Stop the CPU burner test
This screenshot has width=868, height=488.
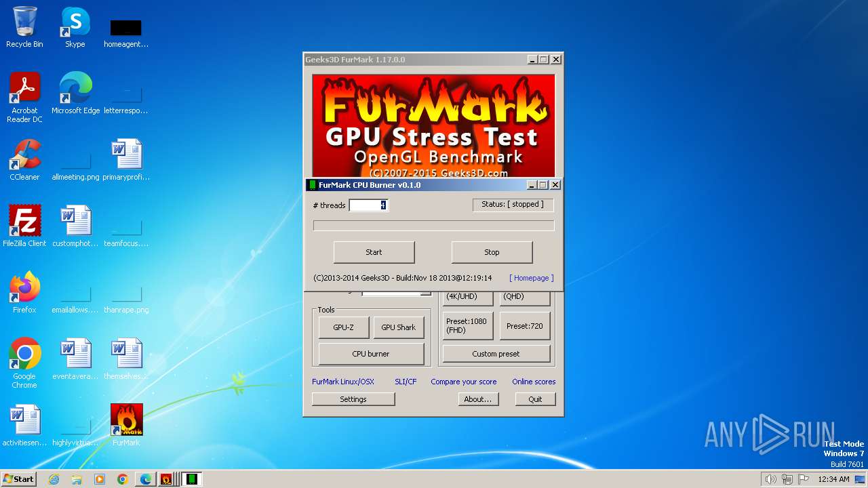[x=492, y=252]
